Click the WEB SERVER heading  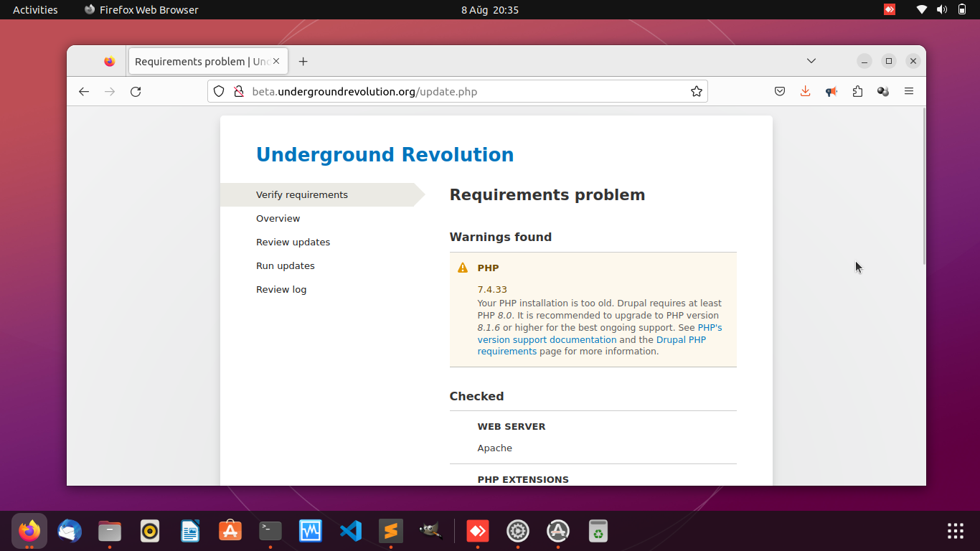coord(511,426)
